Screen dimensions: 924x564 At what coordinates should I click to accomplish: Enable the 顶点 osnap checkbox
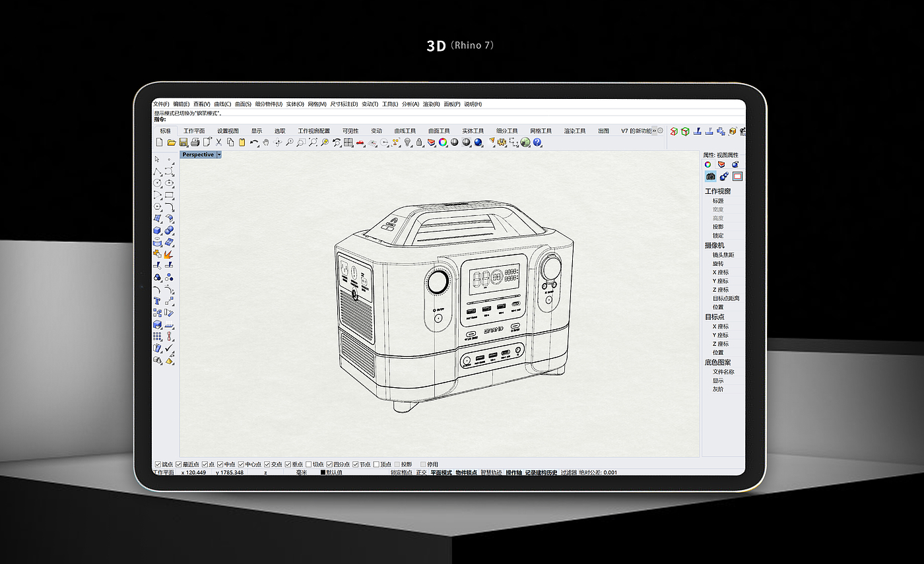coord(375,464)
